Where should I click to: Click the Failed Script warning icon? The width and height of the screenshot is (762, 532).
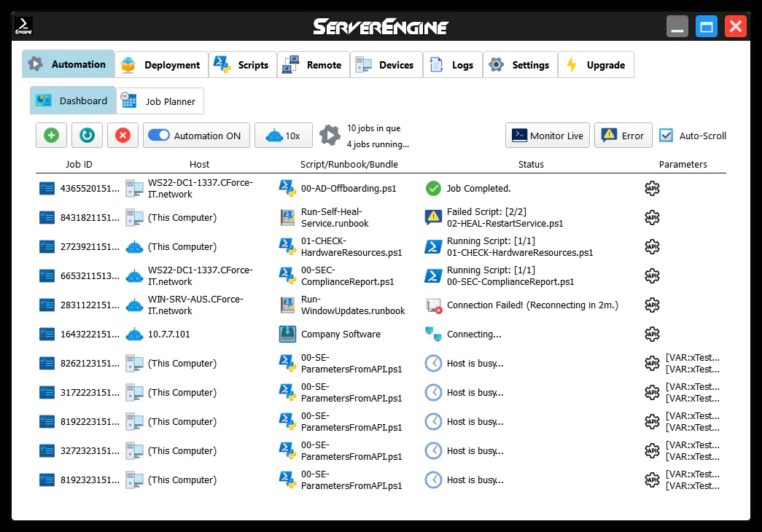(x=433, y=217)
